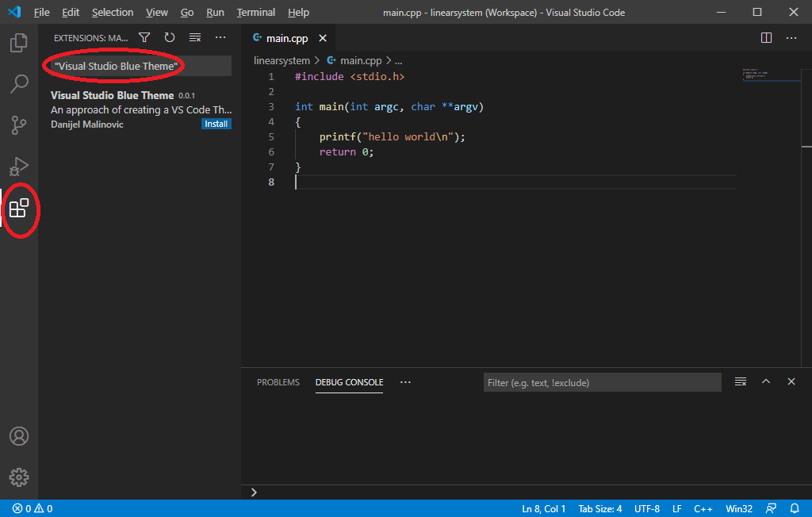Screen dimensions: 812x517
Task: Open errors and warnings status item
Action: coord(33,509)
